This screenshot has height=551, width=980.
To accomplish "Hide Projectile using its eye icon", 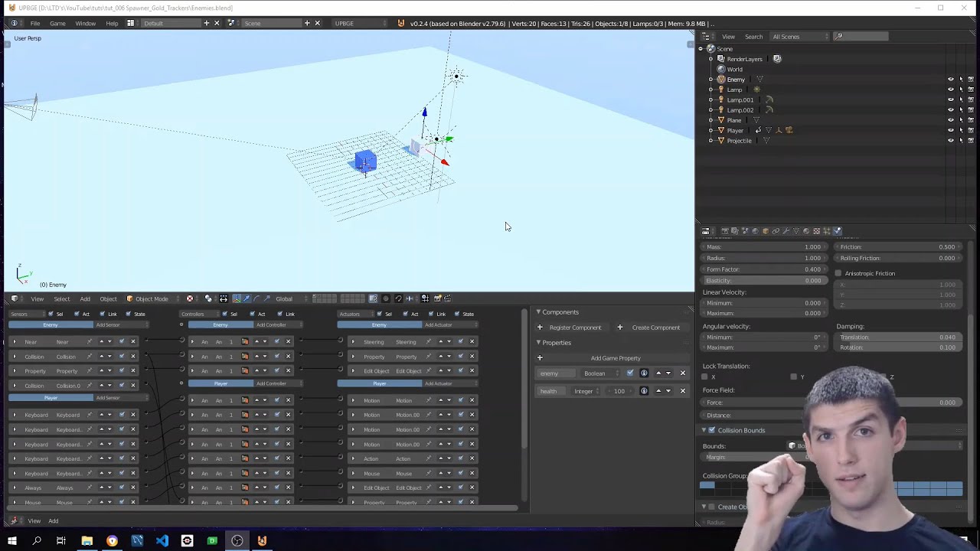I will (951, 141).
